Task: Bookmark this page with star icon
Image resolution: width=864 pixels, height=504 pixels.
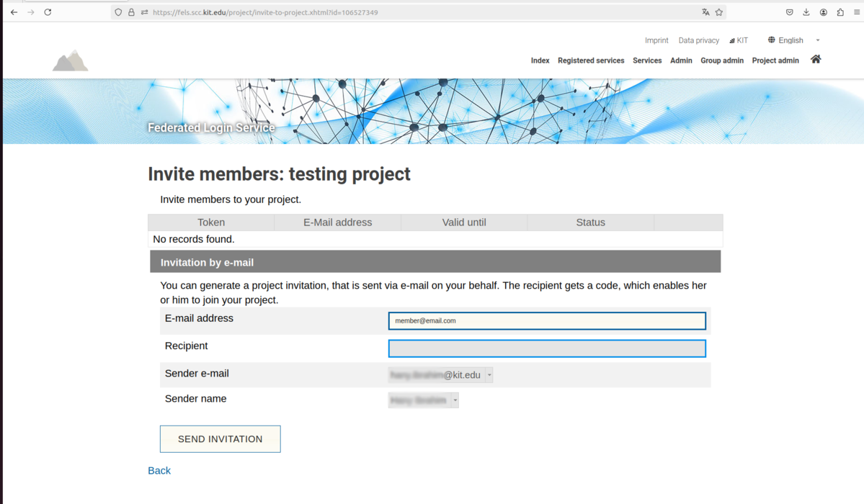Action: (719, 12)
